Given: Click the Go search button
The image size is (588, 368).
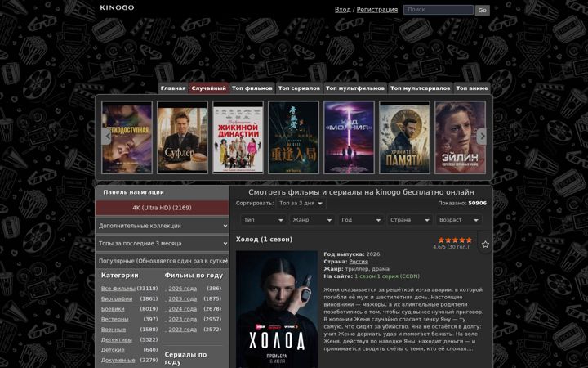Looking at the screenshot, I should click(x=483, y=10).
